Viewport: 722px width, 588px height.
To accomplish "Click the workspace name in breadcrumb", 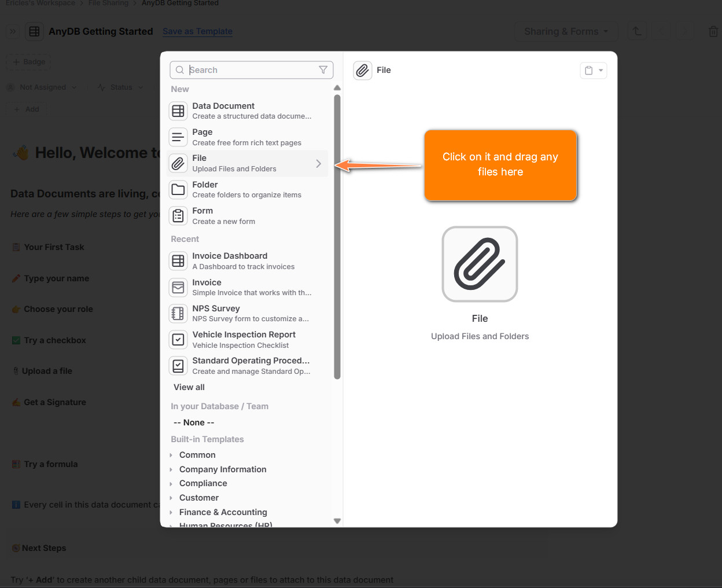I will [x=40, y=3].
